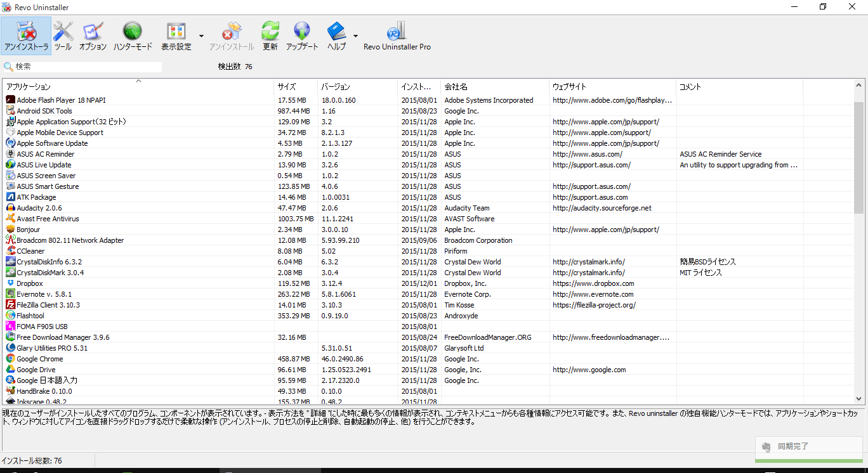Select the Bonjour entry icon

(x=10, y=230)
